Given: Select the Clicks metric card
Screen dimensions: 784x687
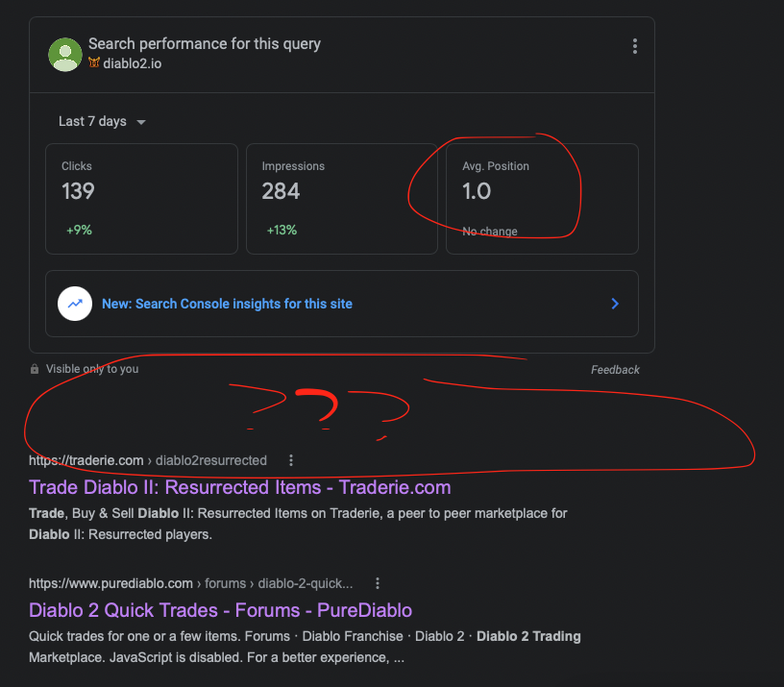Looking at the screenshot, I should (x=141, y=198).
